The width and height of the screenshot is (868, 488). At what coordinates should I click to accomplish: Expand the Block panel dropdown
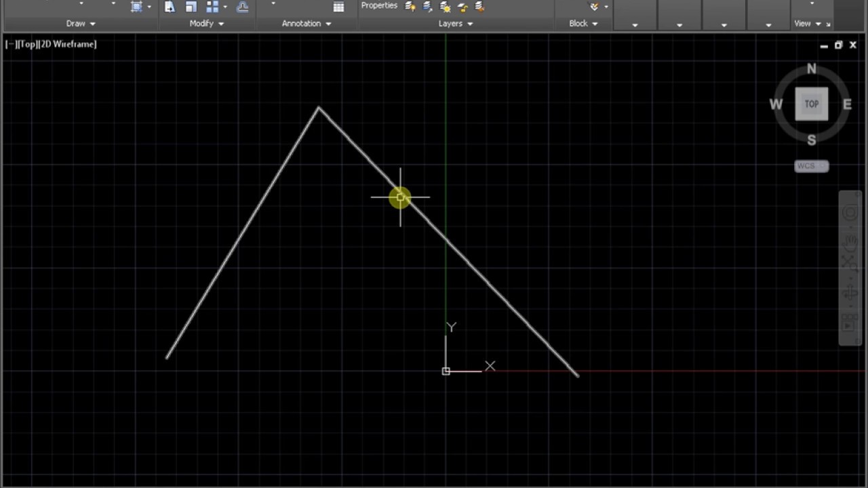583,24
